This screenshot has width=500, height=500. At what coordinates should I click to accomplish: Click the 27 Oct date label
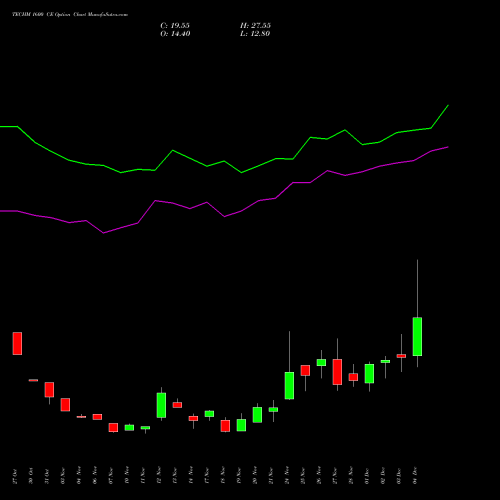click(x=15, y=476)
